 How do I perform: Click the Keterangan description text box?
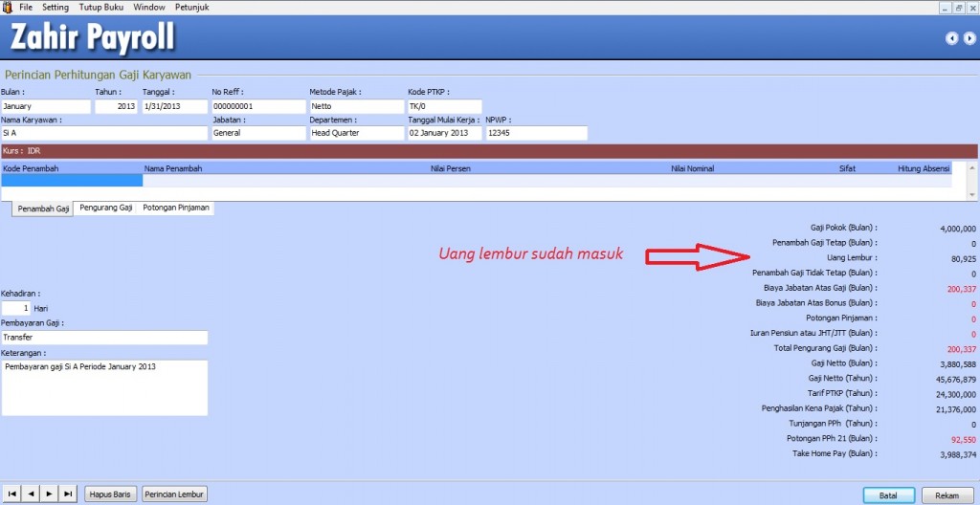[104, 387]
